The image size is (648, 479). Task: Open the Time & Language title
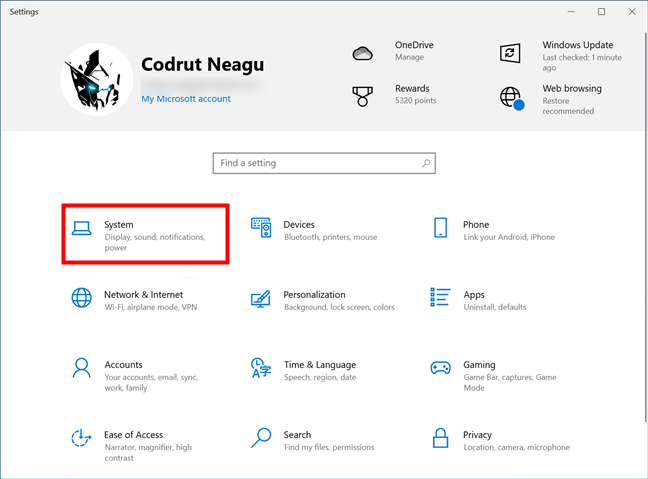[320, 365]
